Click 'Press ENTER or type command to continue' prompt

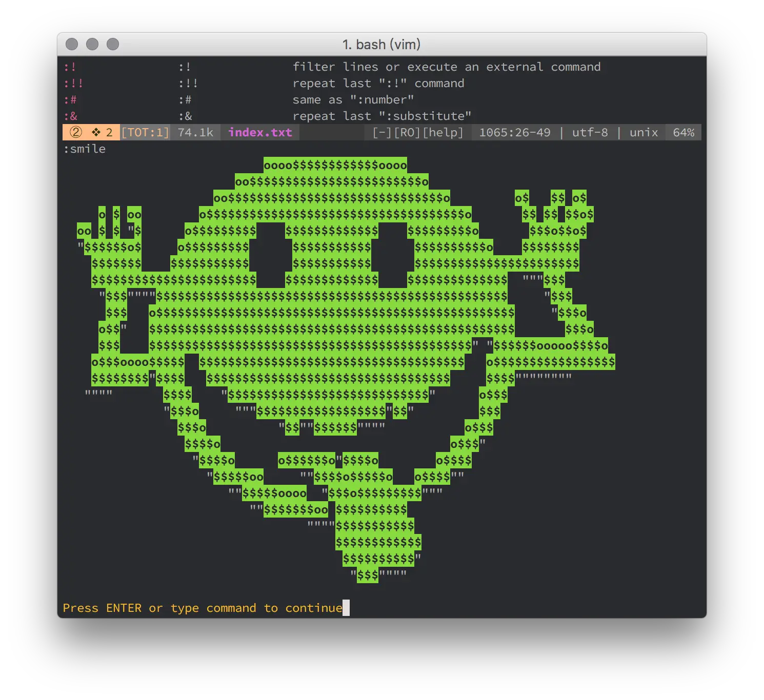[203, 608]
